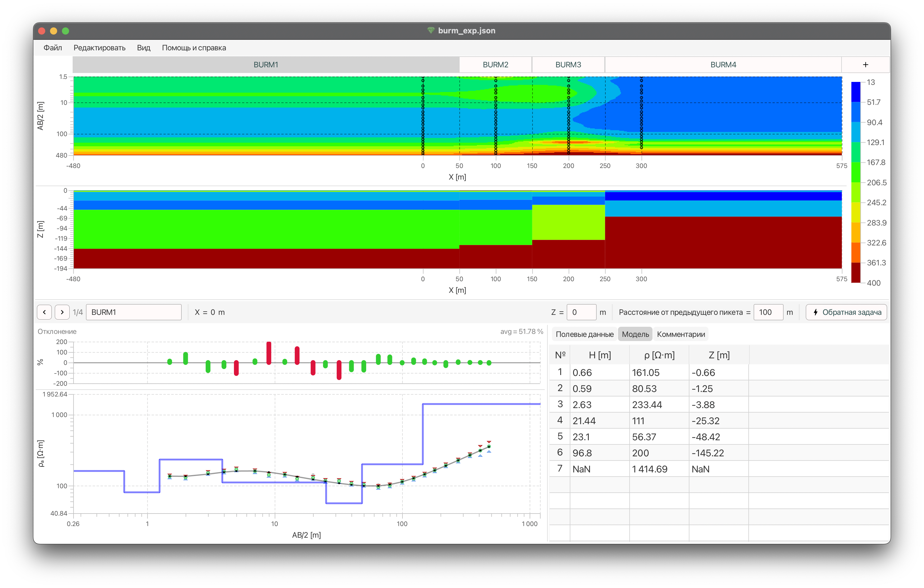Click the avg = 51.78 % label
Screen dimensions: 924x588
tap(522, 332)
